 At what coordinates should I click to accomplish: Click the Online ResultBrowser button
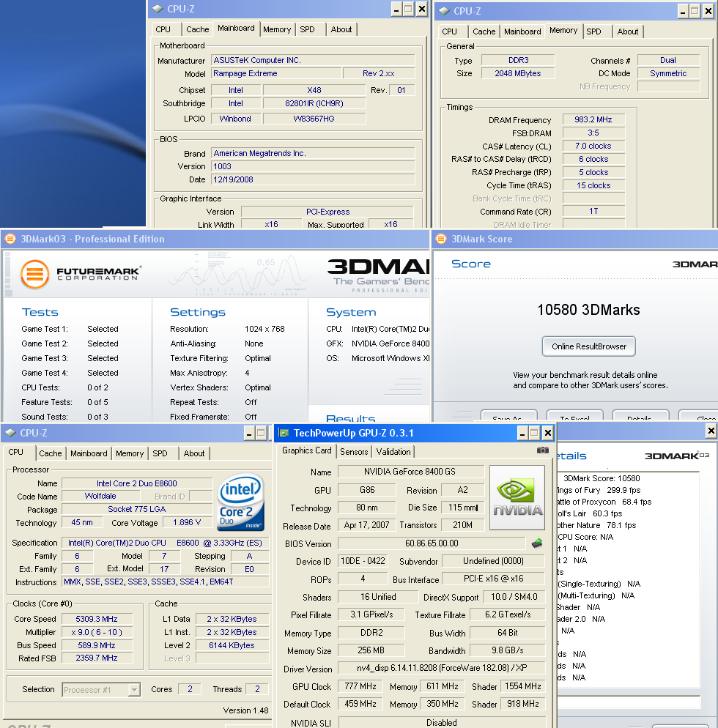click(x=589, y=346)
